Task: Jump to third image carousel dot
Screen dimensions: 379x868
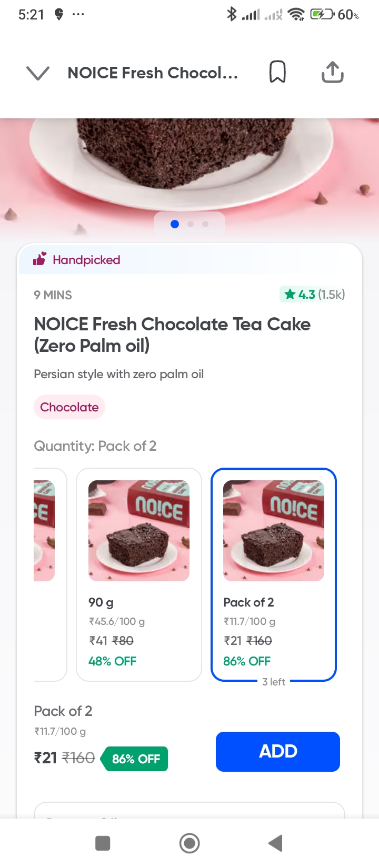Action: 205,224
